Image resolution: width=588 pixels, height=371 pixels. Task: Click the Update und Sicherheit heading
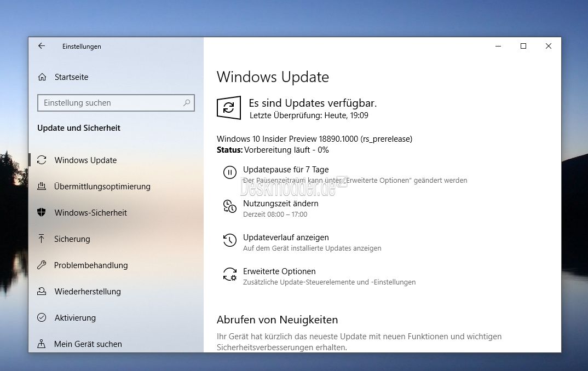tap(79, 128)
